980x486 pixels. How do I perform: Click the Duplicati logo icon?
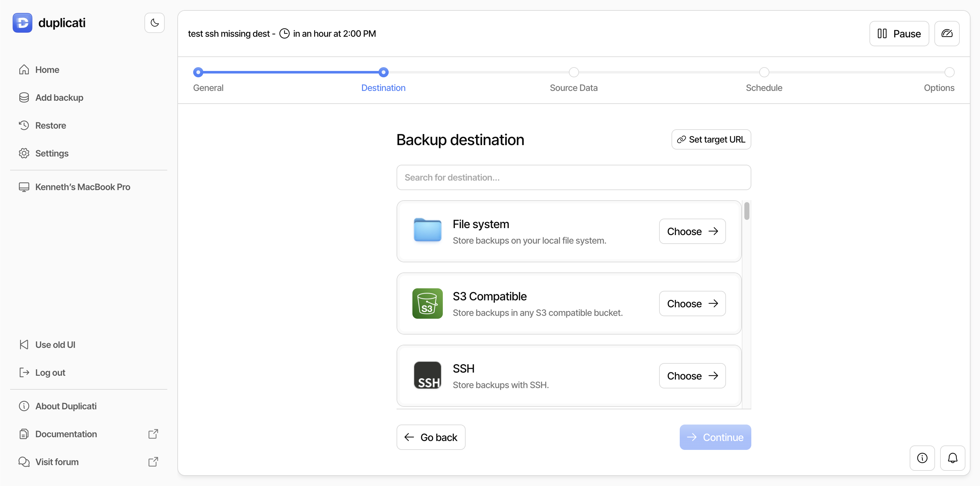tap(22, 23)
